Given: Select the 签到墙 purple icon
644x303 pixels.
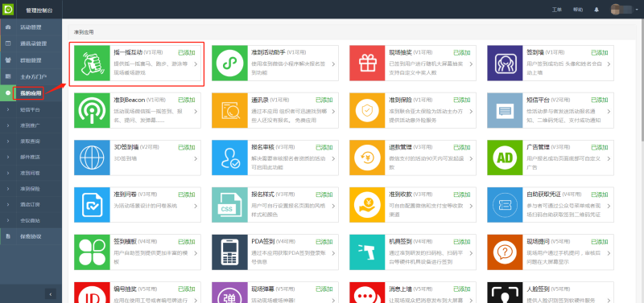Looking at the screenshot, I should 505,63.
